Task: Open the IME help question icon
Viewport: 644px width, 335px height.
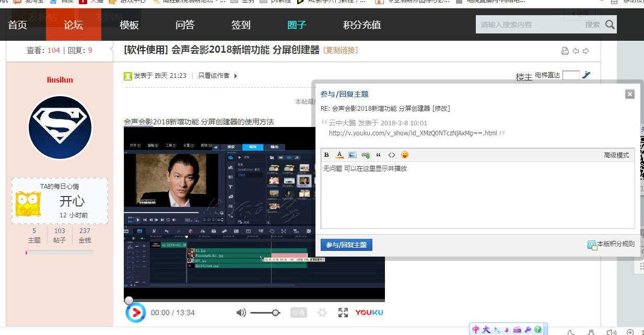Action: [x=538, y=330]
